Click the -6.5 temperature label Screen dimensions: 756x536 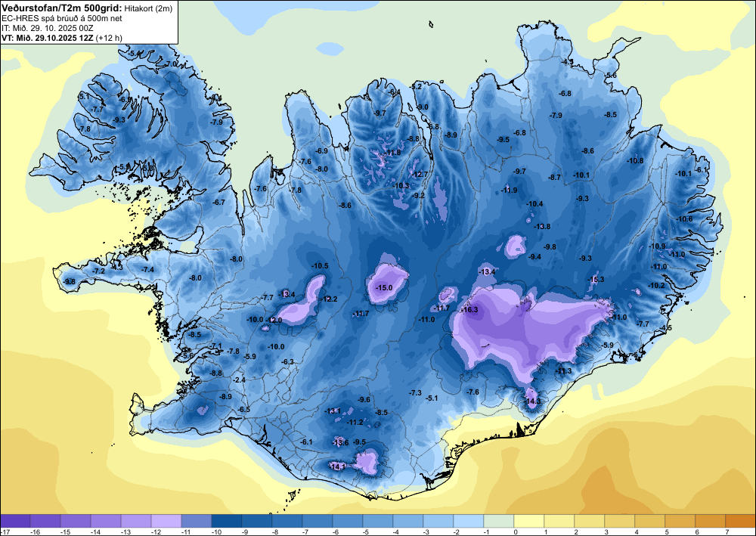(244, 410)
